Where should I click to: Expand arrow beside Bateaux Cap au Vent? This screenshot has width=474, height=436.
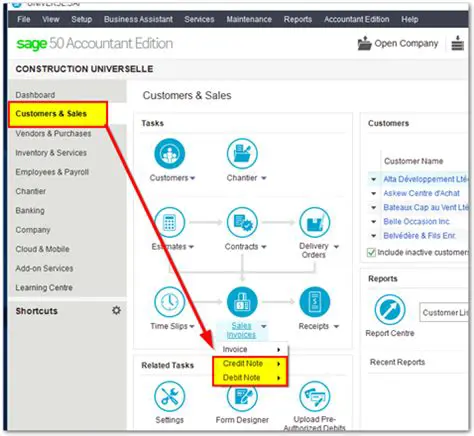click(x=374, y=208)
